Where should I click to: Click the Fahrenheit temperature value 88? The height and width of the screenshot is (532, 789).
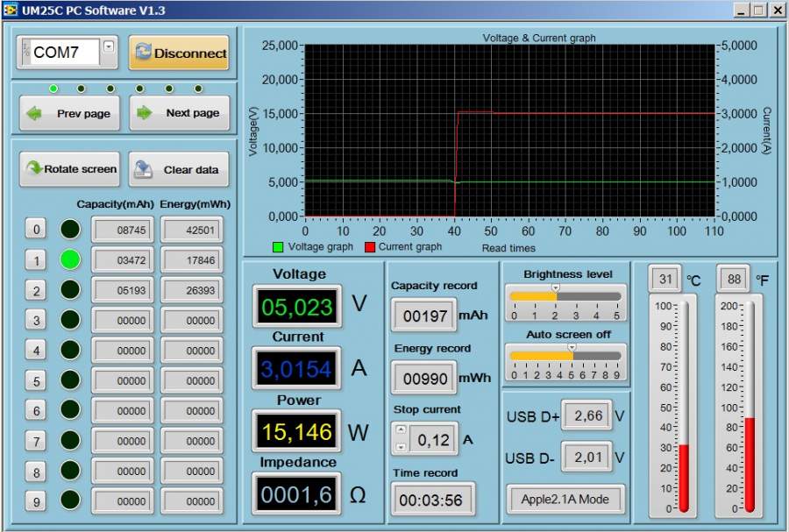pos(734,279)
